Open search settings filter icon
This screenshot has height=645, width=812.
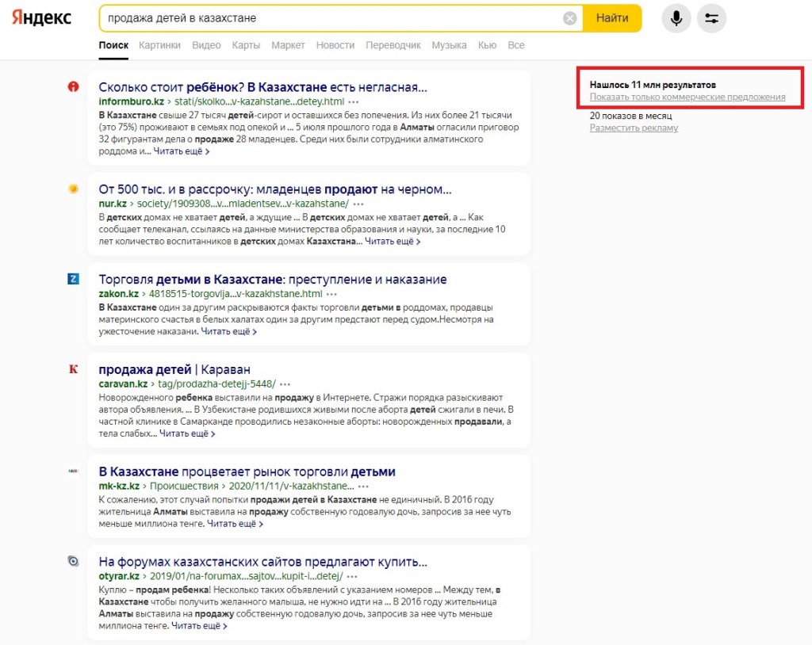[x=711, y=18]
